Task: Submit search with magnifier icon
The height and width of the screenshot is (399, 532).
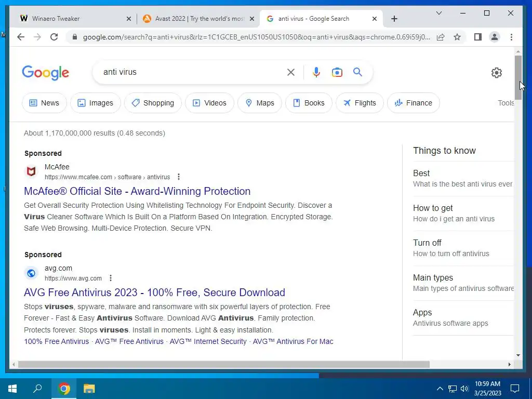Action: (357, 72)
